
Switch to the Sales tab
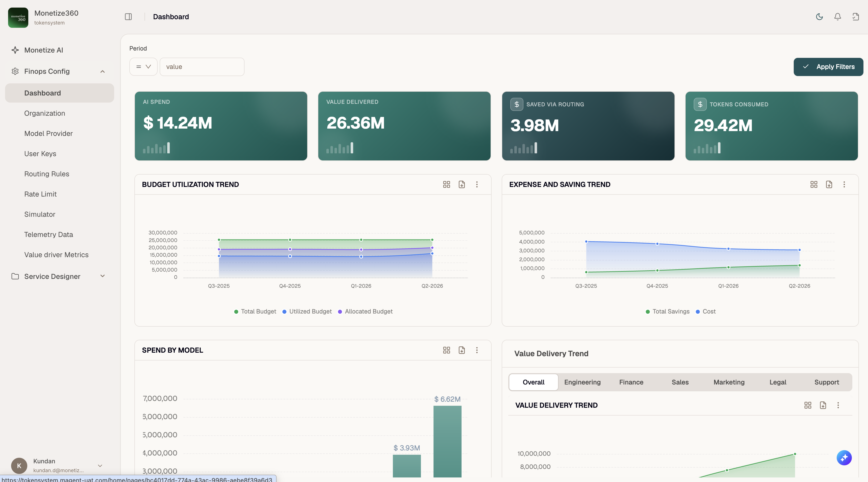680,382
